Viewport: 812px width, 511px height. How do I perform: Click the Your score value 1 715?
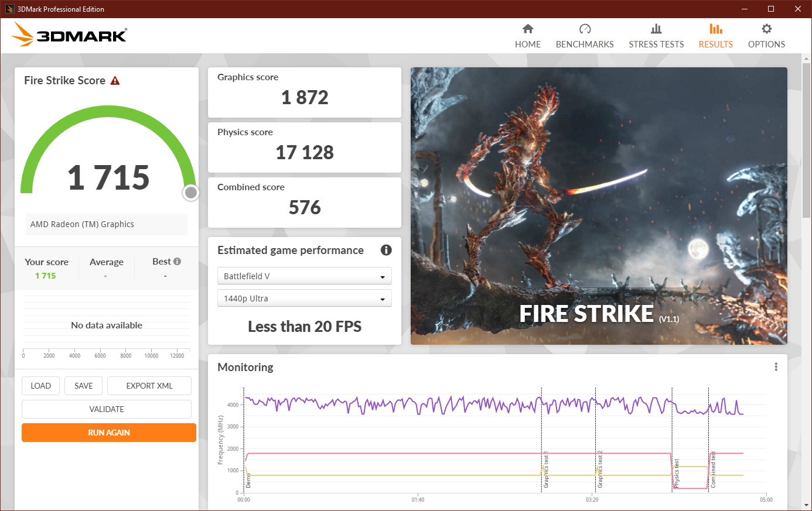click(x=46, y=276)
